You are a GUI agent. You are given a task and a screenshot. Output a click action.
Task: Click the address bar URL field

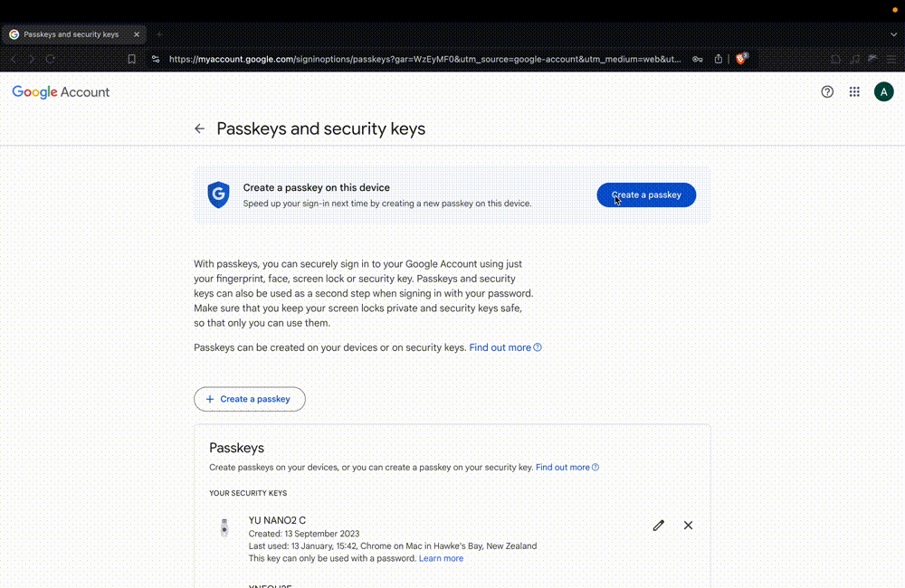[424, 59]
